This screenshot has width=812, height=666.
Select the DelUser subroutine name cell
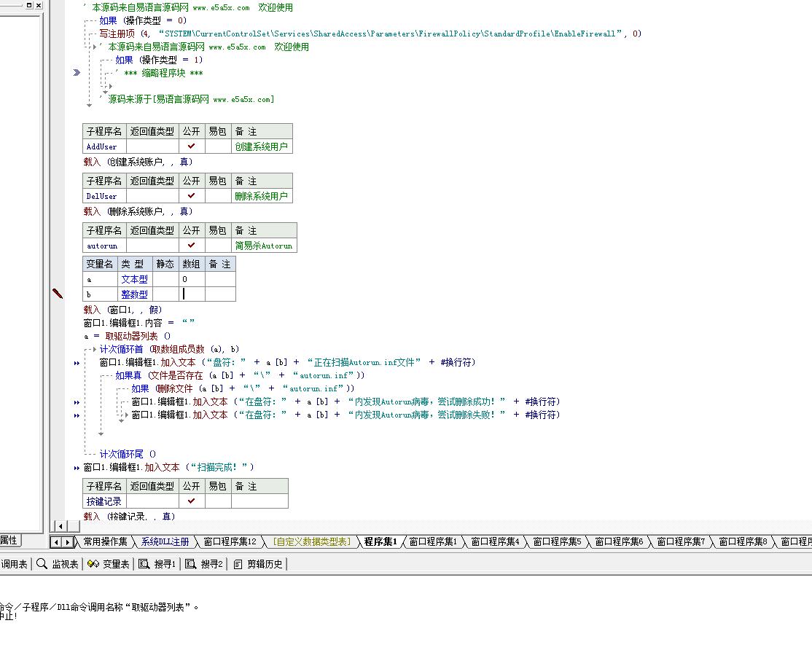[x=105, y=196]
